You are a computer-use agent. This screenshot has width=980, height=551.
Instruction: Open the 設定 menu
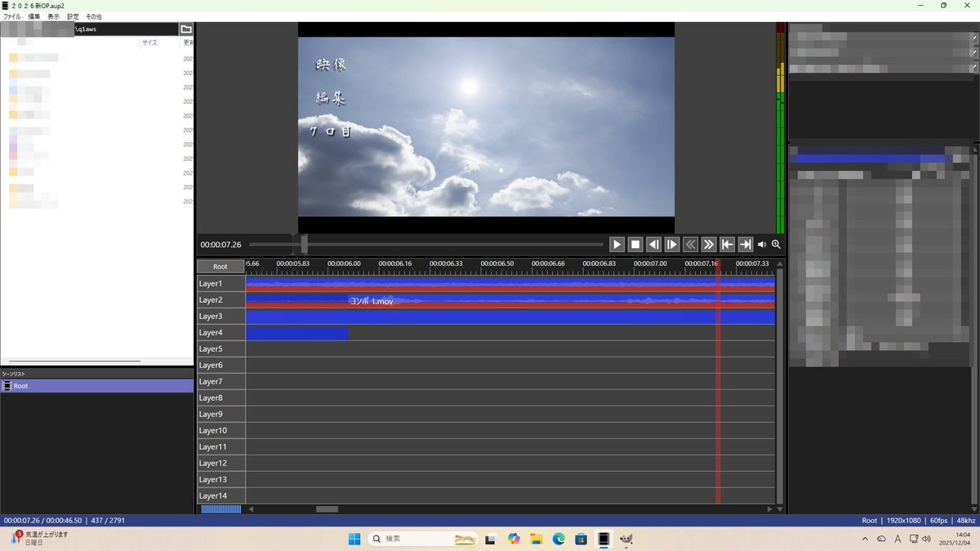pyautogui.click(x=73, y=16)
